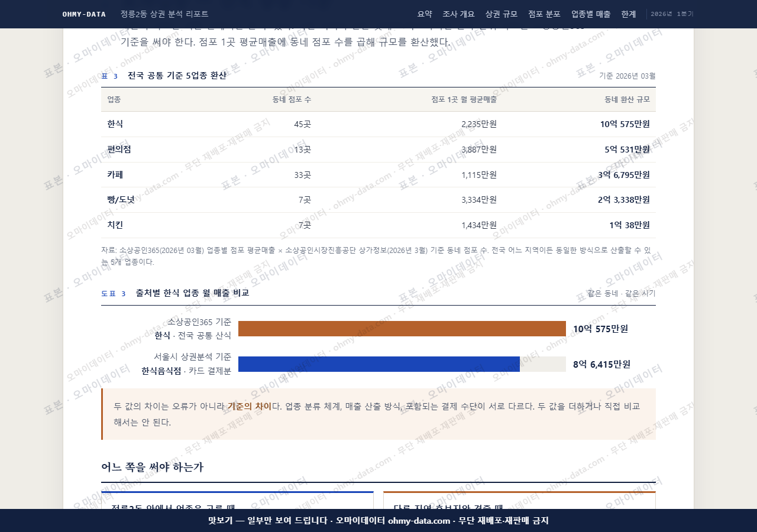
Task: Go to 조사 개요 section
Action: tap(458, 14)
